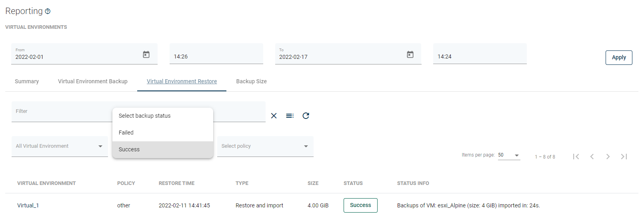644x217 pixels.
Task: Switch to the Virtual Environment Backup tab
Action: click(93, 81)
